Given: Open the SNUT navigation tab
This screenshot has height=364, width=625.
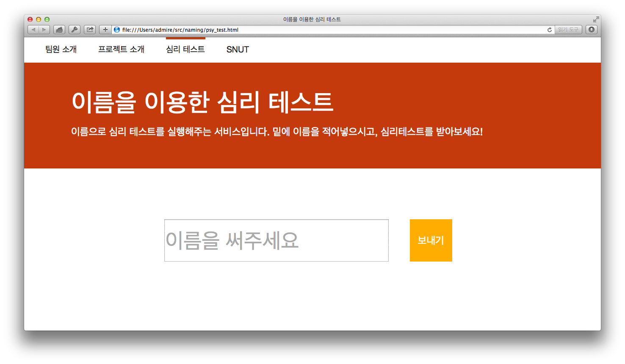Looking at the screenshot, I should pyautogui.click(x=238, y=50).
